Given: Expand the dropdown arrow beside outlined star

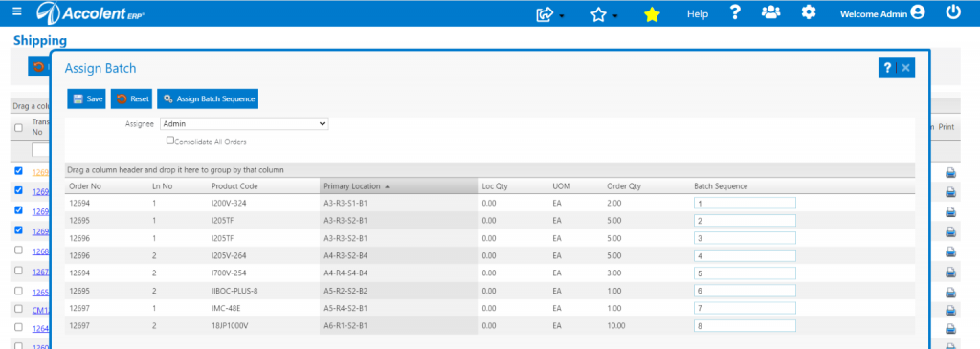Looking at the screenshot, I should [x=615, y=16].
